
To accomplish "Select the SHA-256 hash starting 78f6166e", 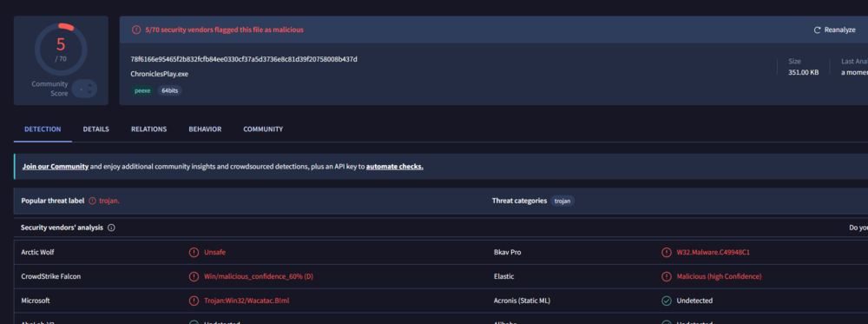I will [244, 59].
